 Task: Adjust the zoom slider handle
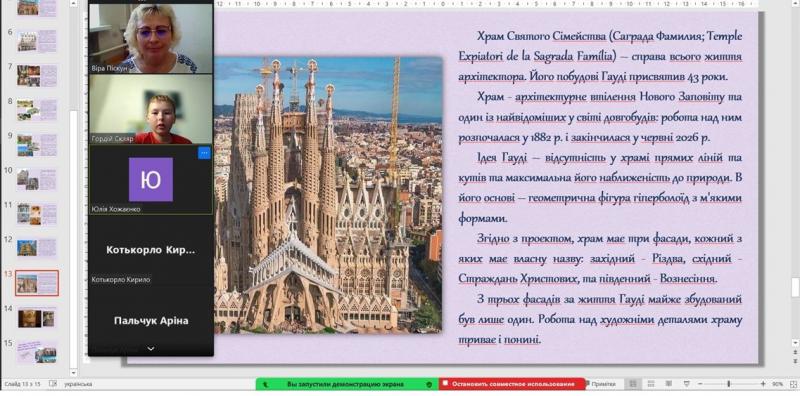click(729, 384)
